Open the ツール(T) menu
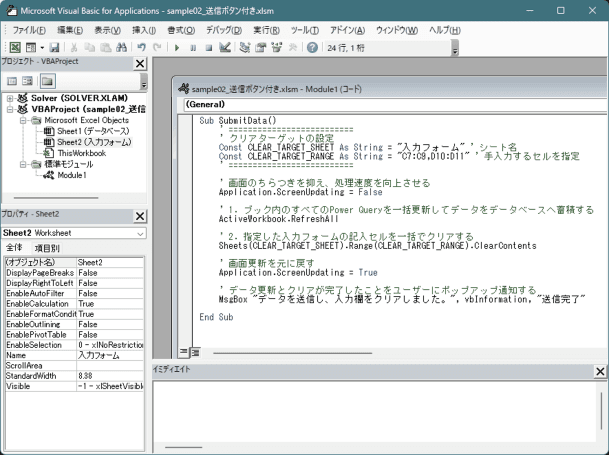Image resolution: width=609 pixels, height=455 pixels. [305, 30]
